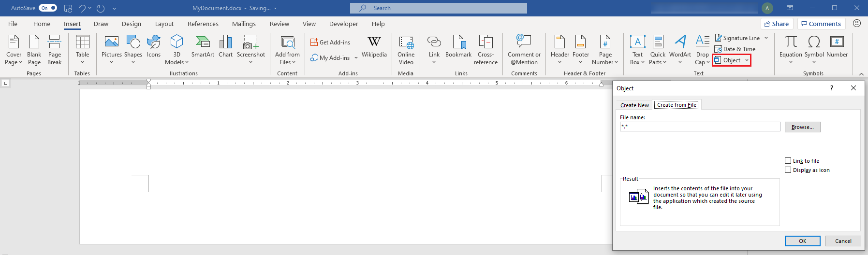Open Quick Parts menu
Image resolution: width=868 pixels, height=255 pixels.
[x=658, y=50]
